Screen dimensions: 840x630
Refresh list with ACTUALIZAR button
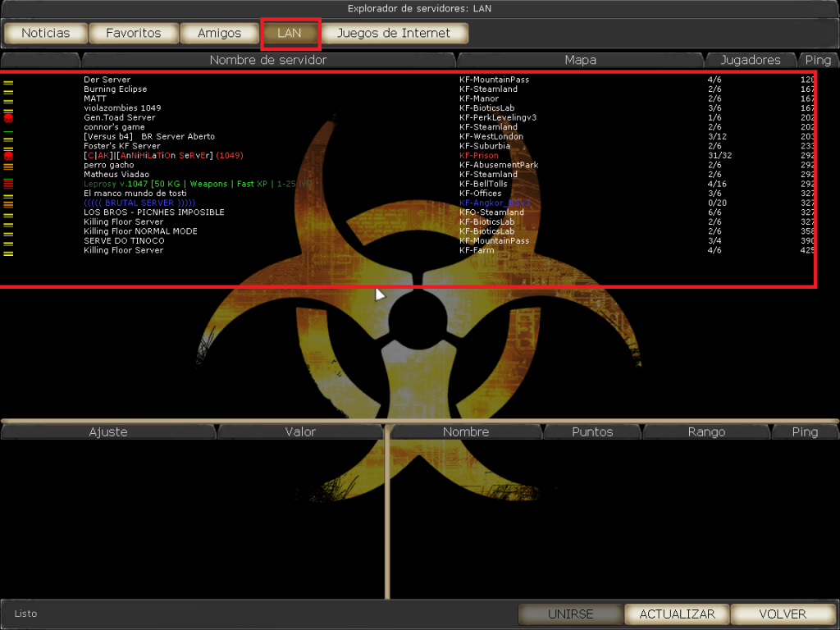tap(677, 614)
